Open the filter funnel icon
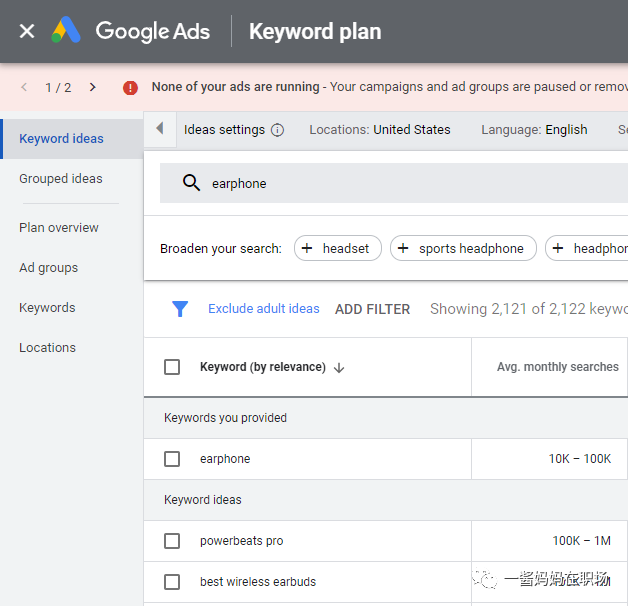628x606 pixels. click(180, 309)
